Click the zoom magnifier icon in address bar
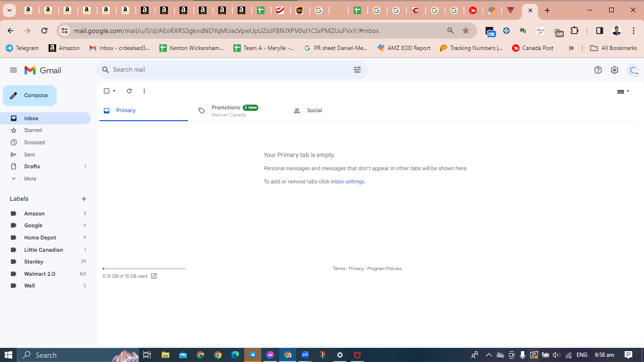 pyautogui.click(x=451, y=31)
